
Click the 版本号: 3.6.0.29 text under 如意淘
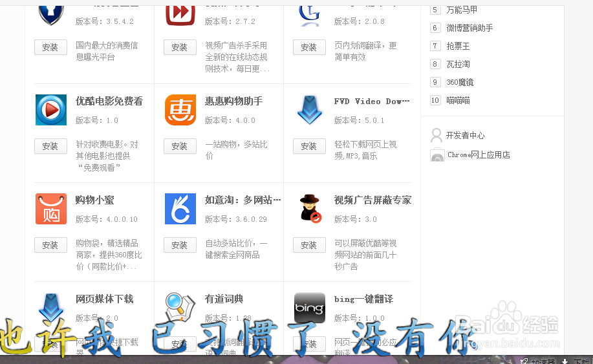[236, 219]
